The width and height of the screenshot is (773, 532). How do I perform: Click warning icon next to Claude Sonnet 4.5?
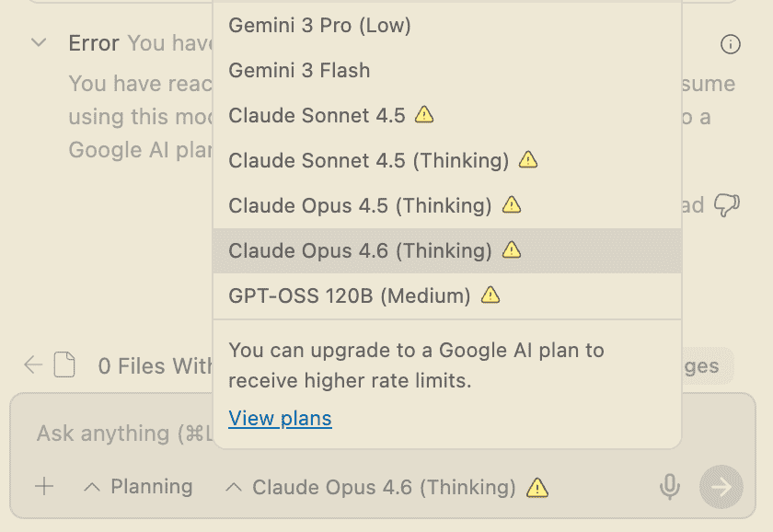pyautogui.click(x=423, y=115)
